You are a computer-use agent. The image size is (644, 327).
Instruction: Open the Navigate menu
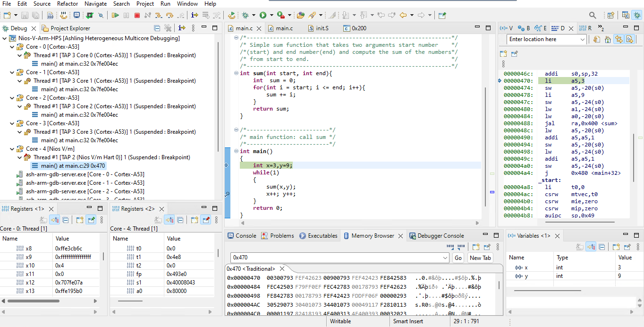click(95, 4)
